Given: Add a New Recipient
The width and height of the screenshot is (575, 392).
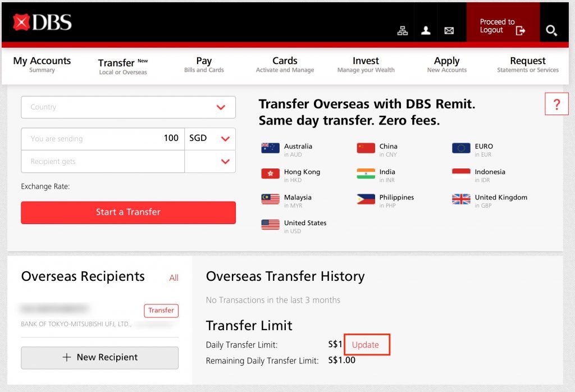Looking at the screenshot, I should [100, 358].
